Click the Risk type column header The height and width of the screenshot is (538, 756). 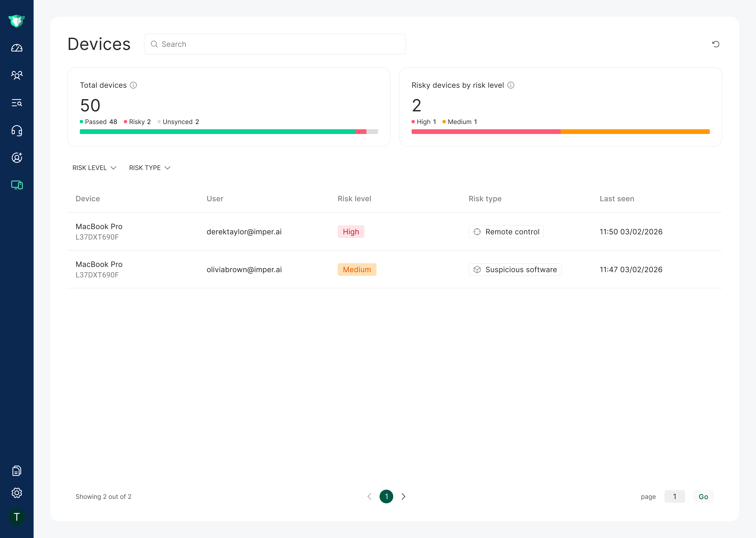pos(485,199)
